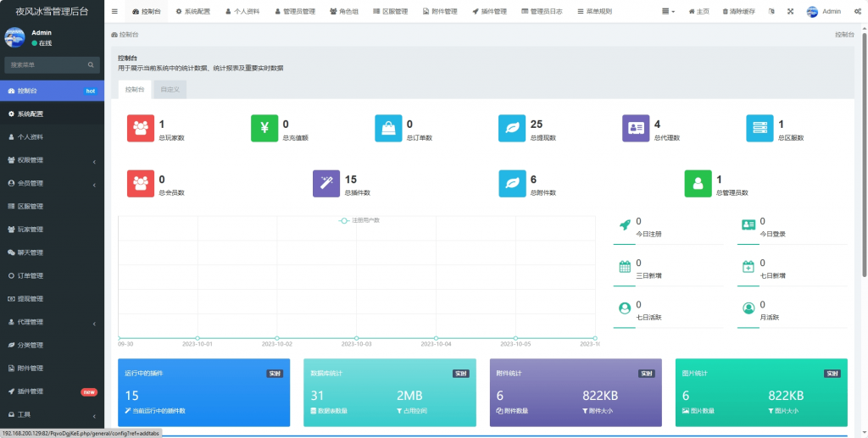Click the user circle icon for 月活跃

748,308
